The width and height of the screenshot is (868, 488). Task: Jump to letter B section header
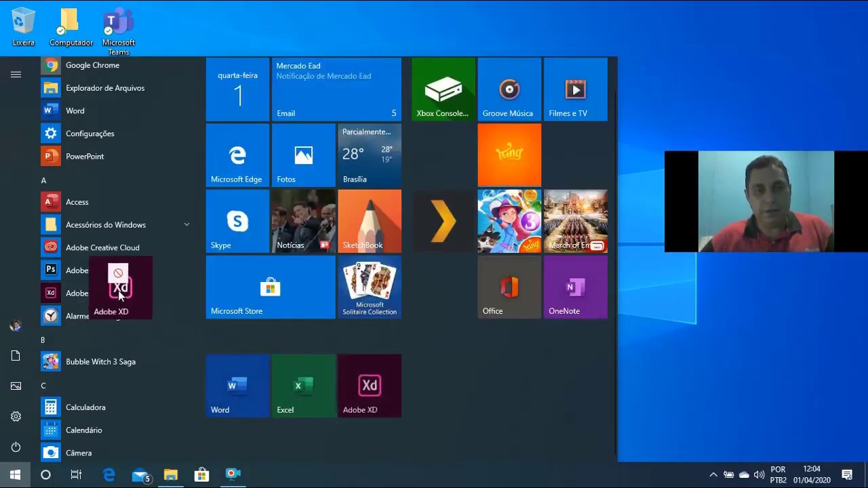pyautogui.click(x=43, y=340)
